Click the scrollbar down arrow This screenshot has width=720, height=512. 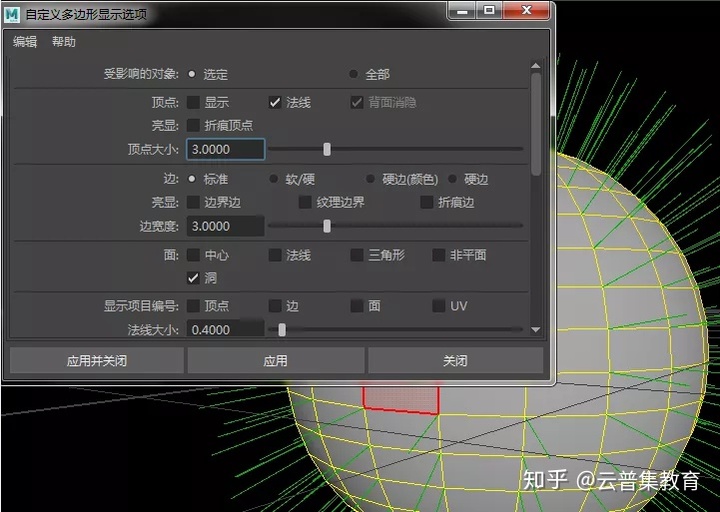(x=536, y=329)
